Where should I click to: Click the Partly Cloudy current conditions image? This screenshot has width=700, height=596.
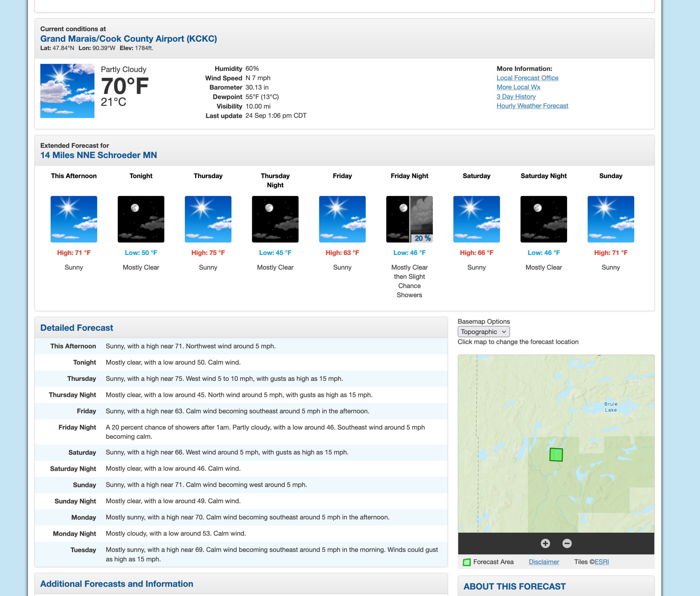67,91
